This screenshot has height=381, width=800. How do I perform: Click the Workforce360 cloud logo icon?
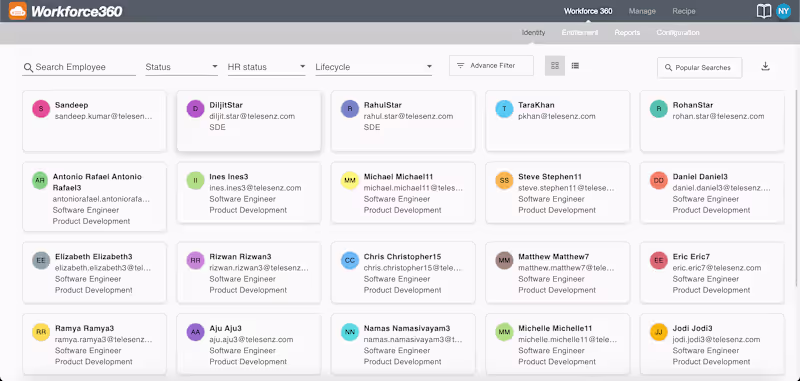coord(17,11)
